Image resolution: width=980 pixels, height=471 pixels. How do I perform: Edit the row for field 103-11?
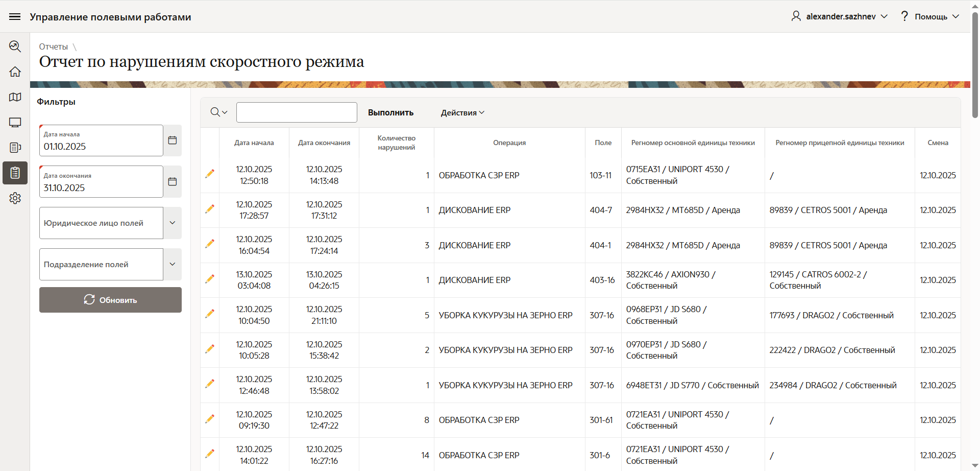(x=210, y=174)
